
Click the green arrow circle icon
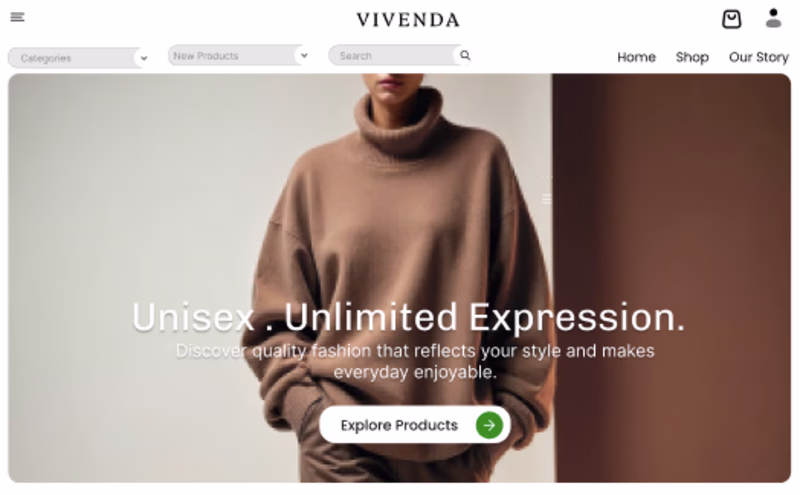489,425
